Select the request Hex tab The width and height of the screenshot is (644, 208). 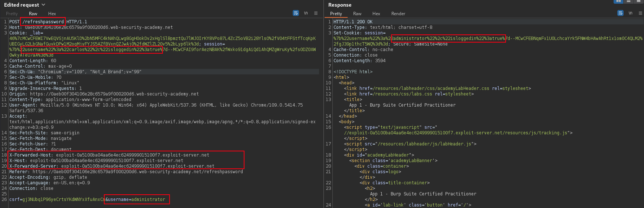point(52,14)
